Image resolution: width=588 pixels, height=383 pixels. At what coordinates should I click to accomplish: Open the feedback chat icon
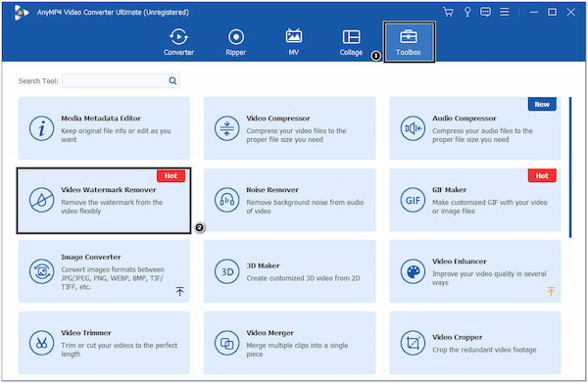[485, 12]
